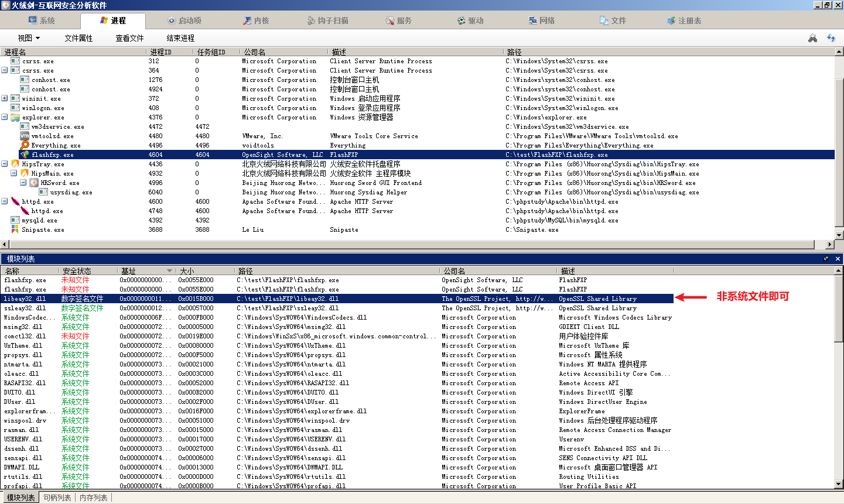Select the comctl32.dll module row
This screenshot has width=844, height=504.
[337, 336]
